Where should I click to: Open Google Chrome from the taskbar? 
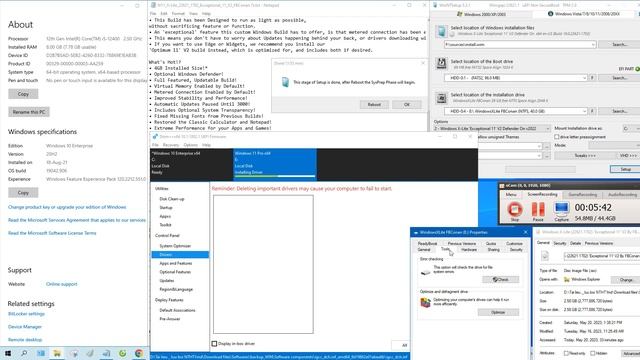(x=139, y=353)
